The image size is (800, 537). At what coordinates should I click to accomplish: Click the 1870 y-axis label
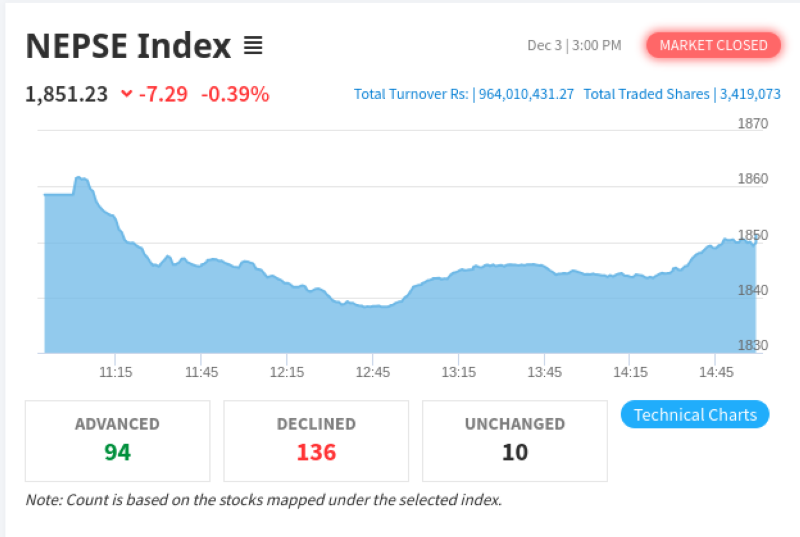click(752, 124)
